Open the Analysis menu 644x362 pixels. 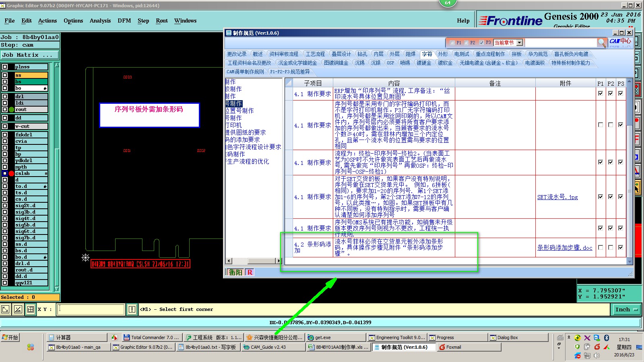(100, 21)
